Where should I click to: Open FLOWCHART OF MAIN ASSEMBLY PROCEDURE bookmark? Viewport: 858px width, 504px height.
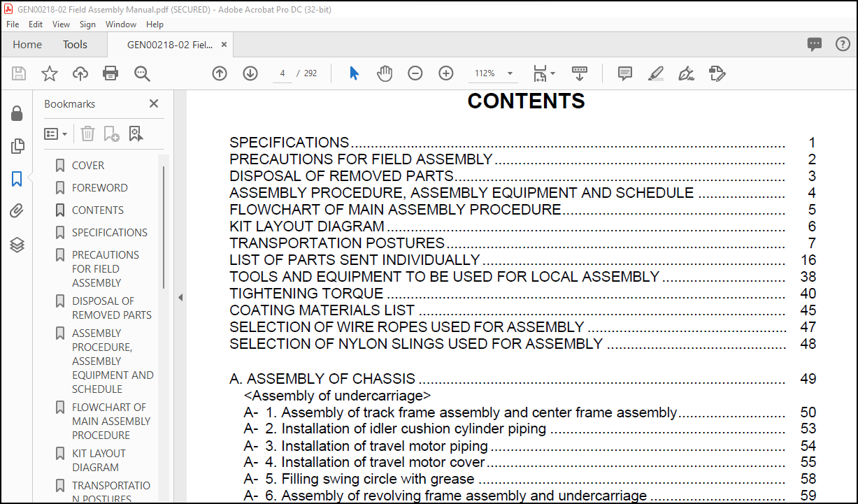(x=111, y=422)
